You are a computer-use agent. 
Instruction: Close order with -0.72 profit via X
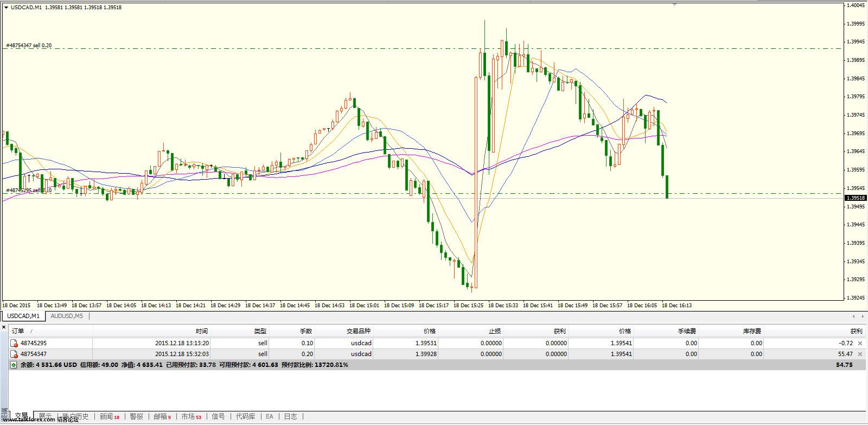click(x=860, y=343)
